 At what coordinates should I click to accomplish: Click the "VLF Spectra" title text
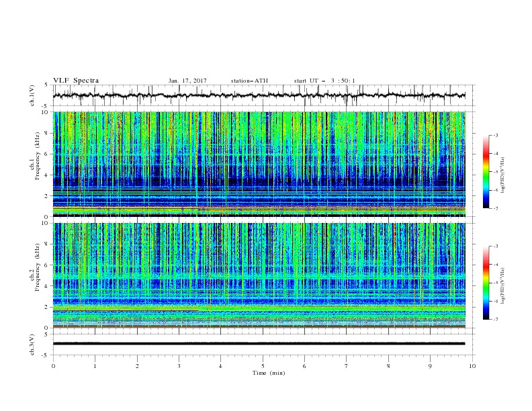[x=76, y=81]
